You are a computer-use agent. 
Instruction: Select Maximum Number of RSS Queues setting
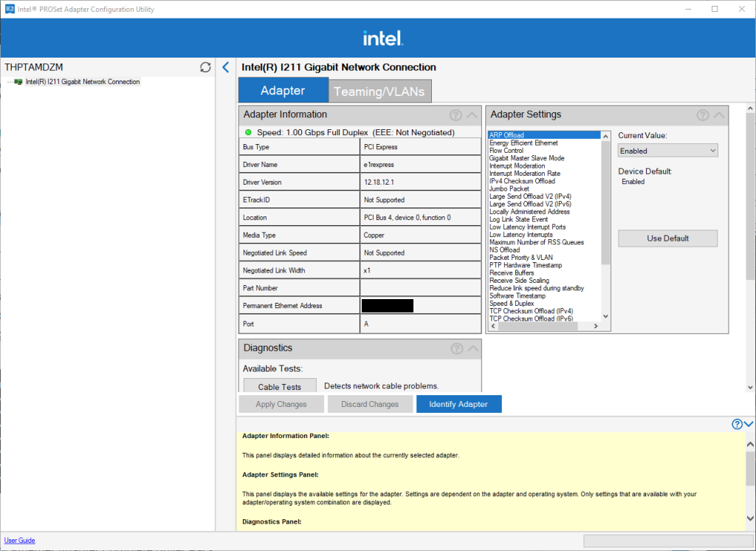(x=537, y=242)
